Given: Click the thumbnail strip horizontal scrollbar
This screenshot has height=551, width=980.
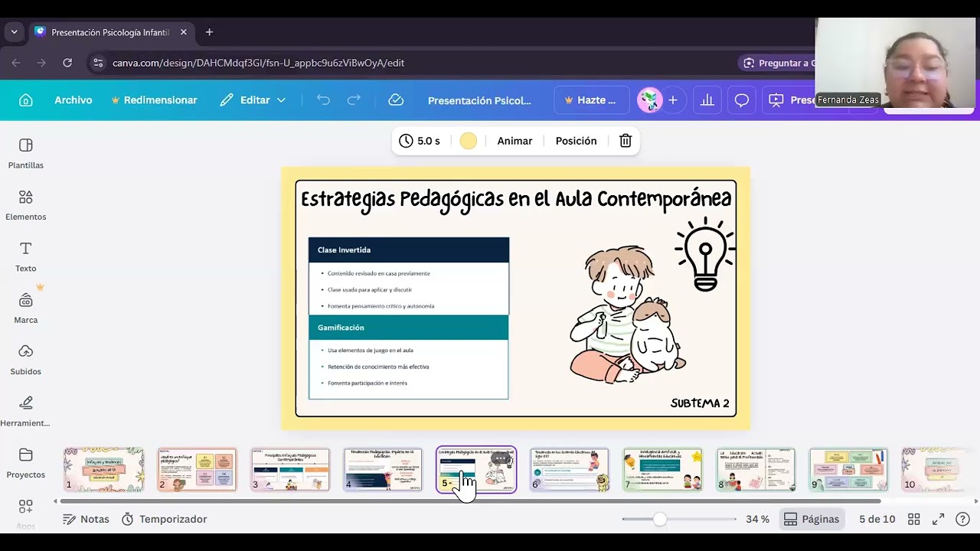Looking at the screenshot, I should click(x=470, y=501).
